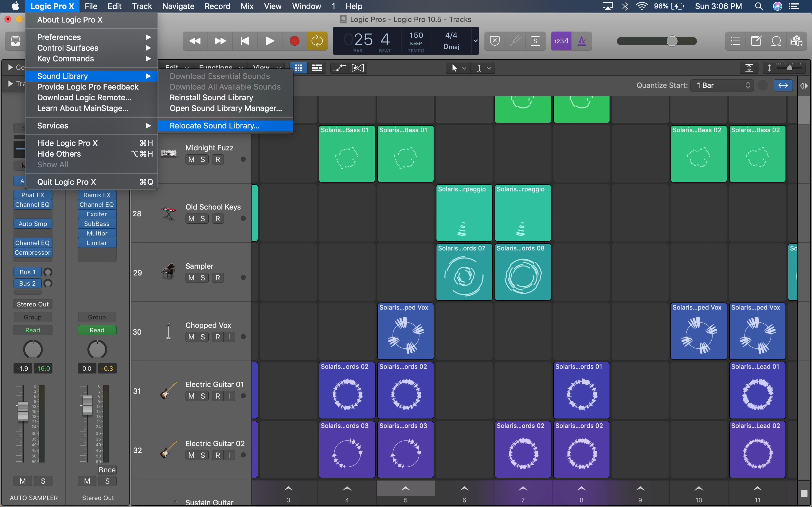Enable Flex editing mode

[x=358, y=68]
